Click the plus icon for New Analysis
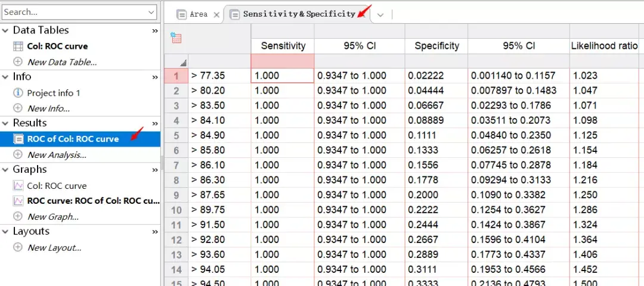Viewport: 644px width, 286px height. [x=17, y=155]
